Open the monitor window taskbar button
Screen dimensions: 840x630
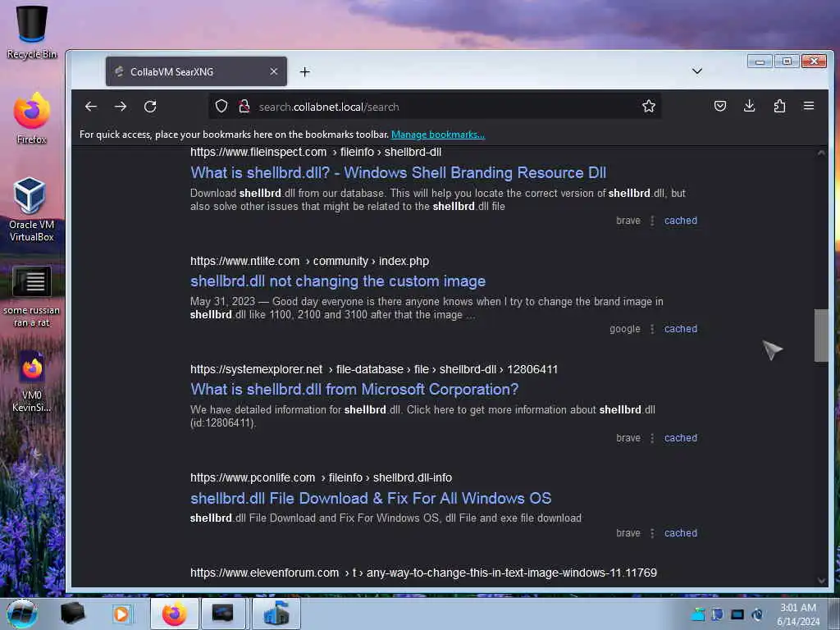click(223, 614)
